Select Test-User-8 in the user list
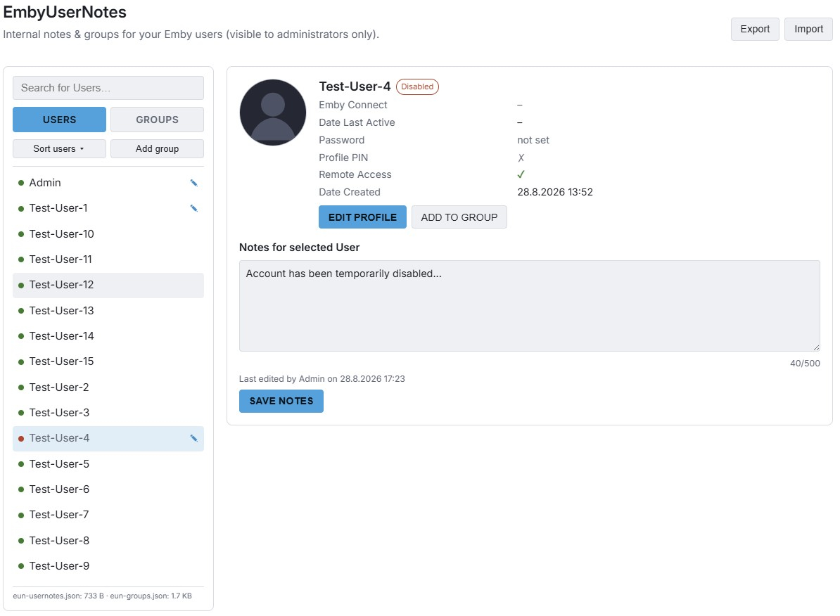The image size is (840, 616). pyautogui.click(x=108, y=541)
